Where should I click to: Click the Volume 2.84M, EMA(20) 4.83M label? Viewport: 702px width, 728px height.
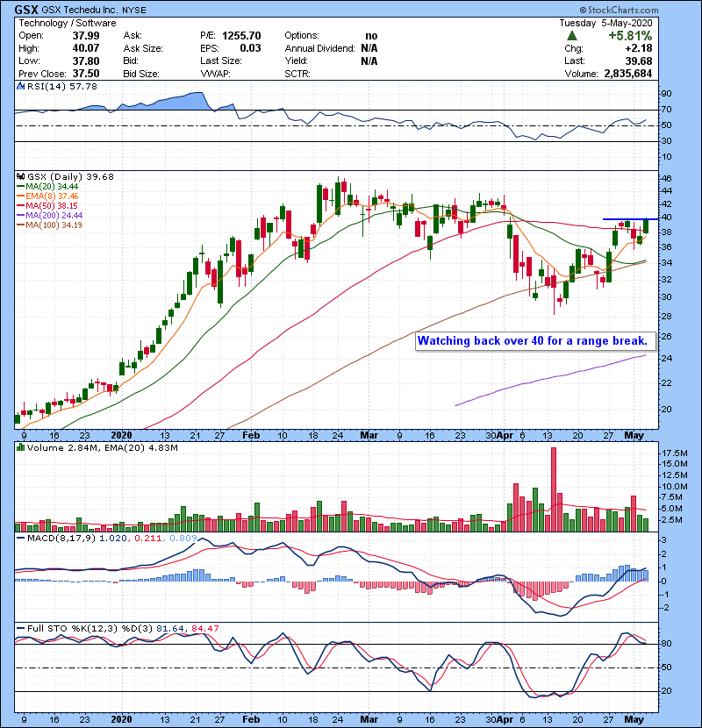tap(102, 448)
